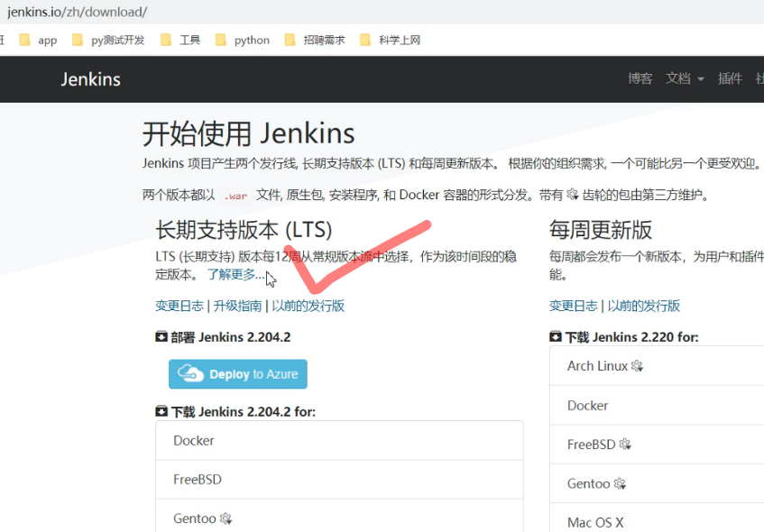This screenshot has height=532, width=764.
Task: Open the 科学上网 bookmarks folder
Action: (x=390, y=40)
